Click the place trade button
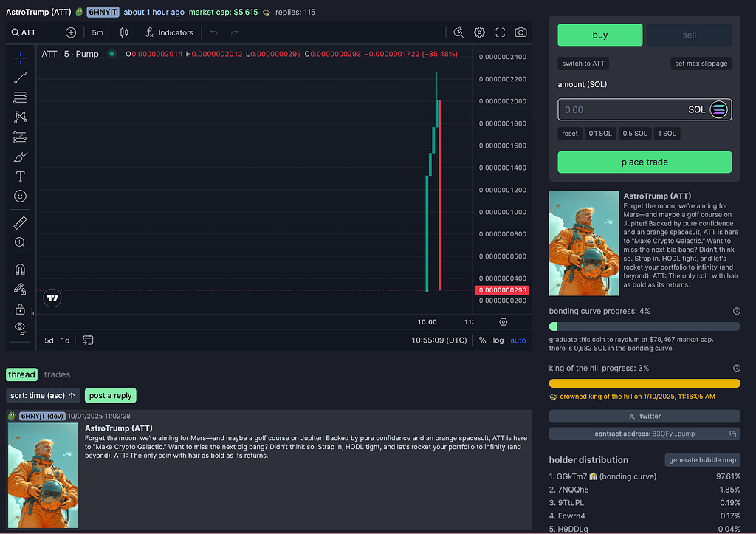 point(644,162)
